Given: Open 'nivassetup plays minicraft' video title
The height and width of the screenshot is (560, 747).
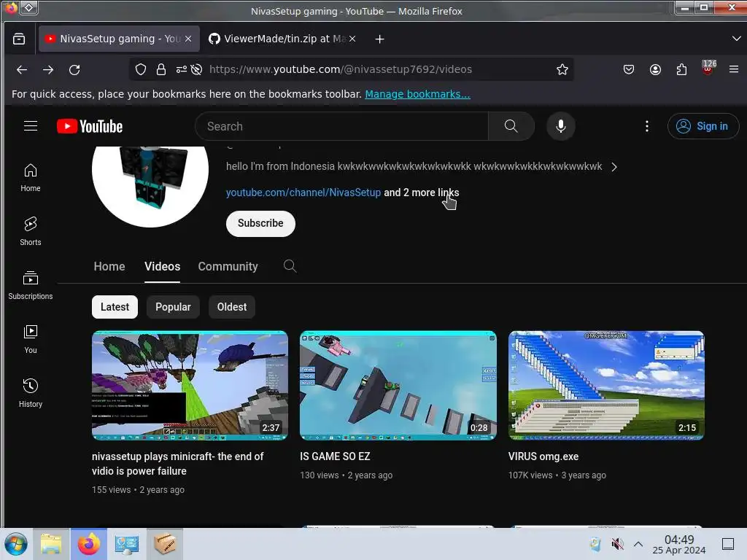Looking at the screenshot, I should pyautogui.click(x=178, y=463).
